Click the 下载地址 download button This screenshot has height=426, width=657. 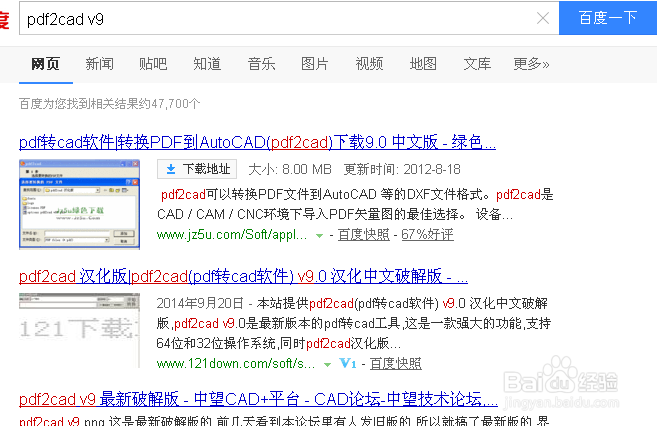(x=197, y=169)
